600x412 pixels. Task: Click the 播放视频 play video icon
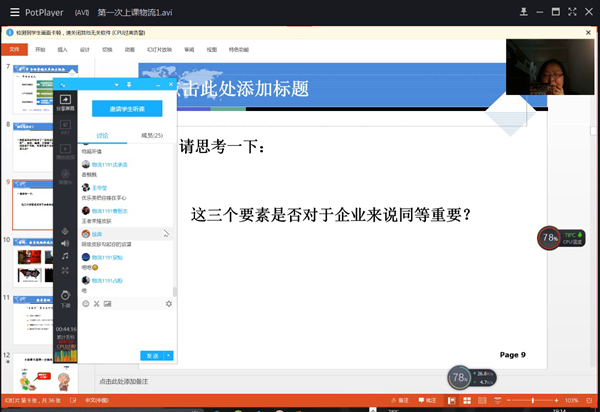[65, 151]
